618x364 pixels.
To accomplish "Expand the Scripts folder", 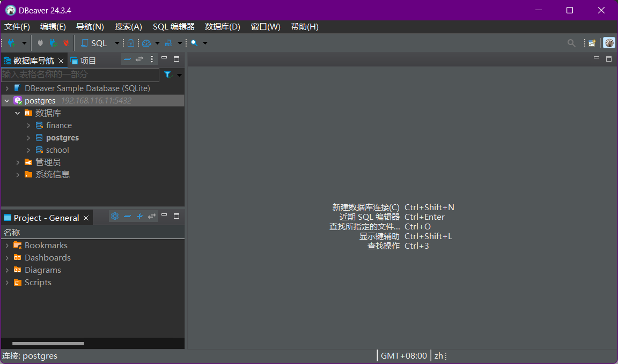I will click(6, 283).
